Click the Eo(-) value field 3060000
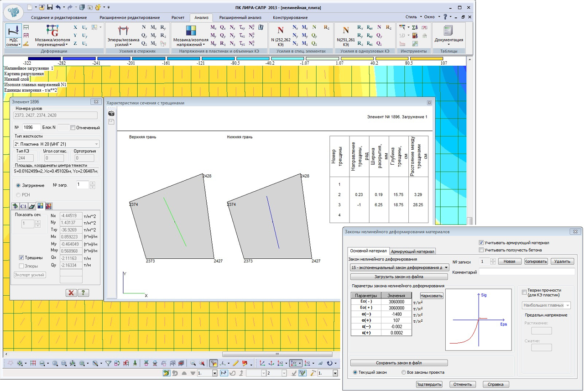584x392 pixels. 396,302
